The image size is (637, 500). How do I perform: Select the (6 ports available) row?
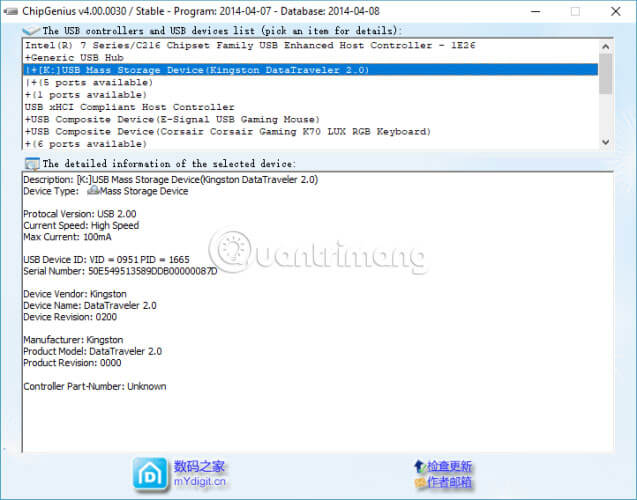tap(310, 144)
